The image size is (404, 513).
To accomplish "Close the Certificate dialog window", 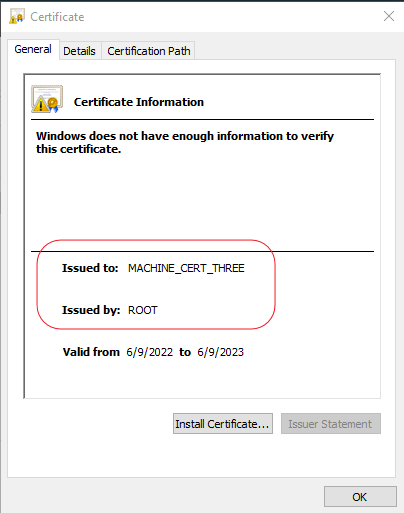I will pyautogui.click(x=389, y=16).
